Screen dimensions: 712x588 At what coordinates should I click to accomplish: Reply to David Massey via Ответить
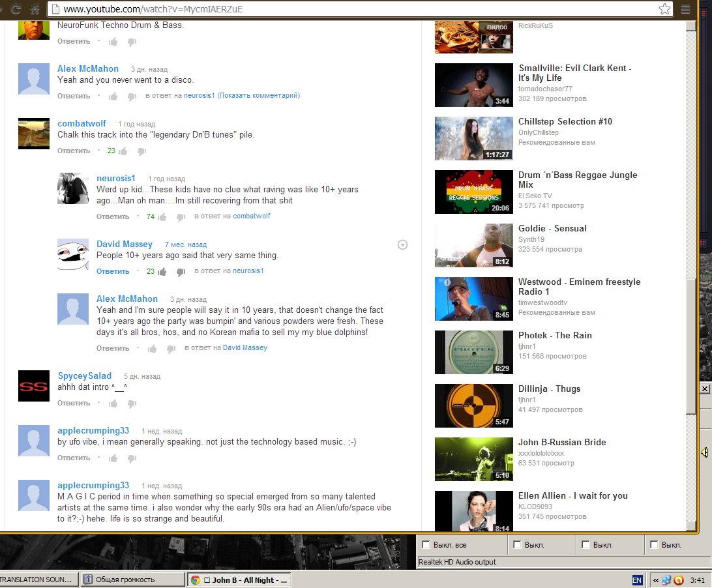click(x=113, y=271)
